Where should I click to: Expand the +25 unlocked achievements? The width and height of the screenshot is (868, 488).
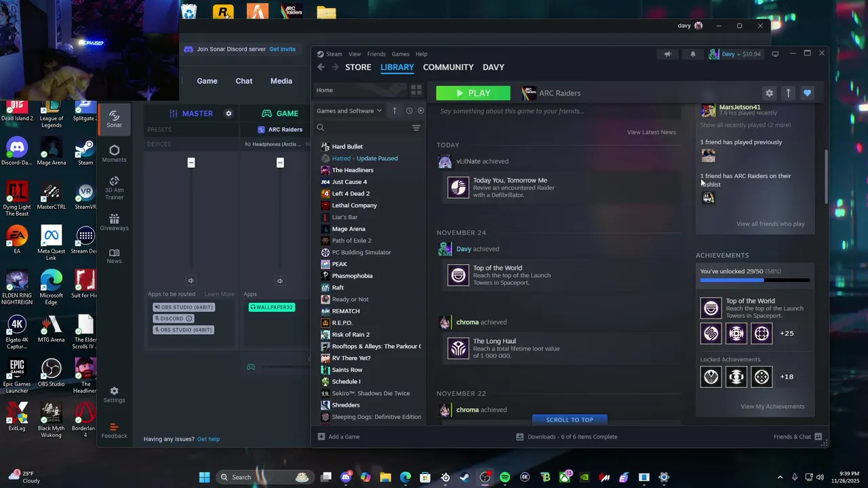(787, 333)
